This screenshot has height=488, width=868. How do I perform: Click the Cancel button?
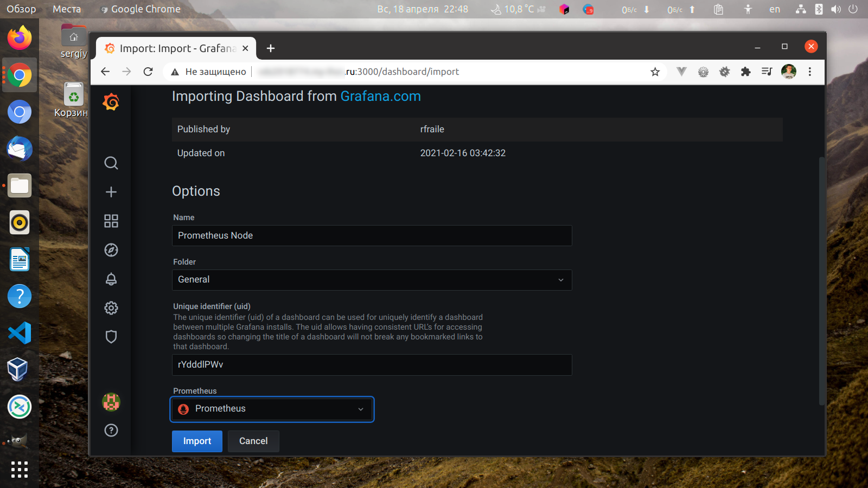tap(253, 441)
